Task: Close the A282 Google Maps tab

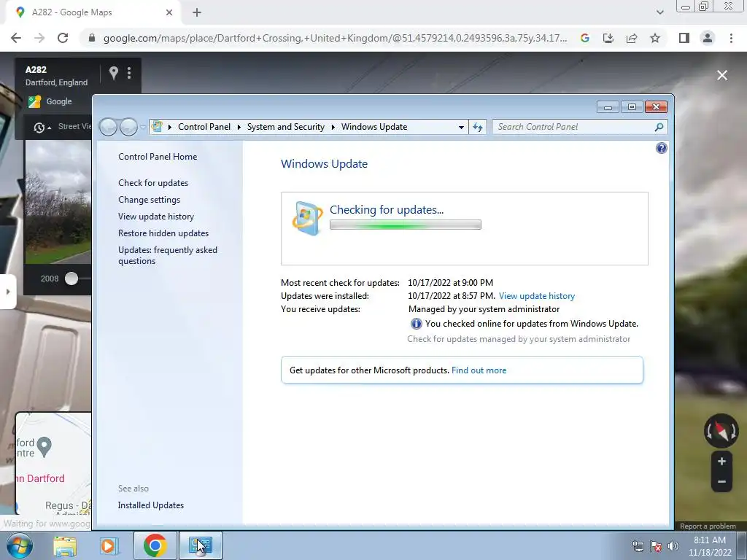Action: pos(169,12)
